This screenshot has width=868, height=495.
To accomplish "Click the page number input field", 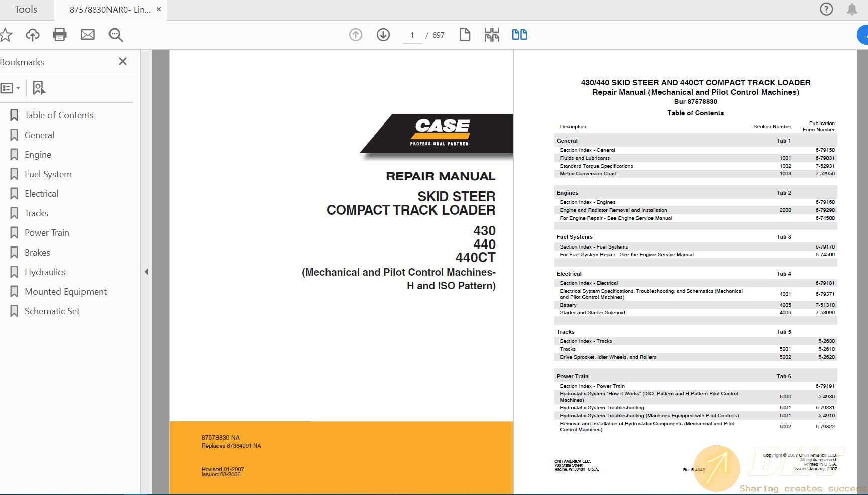I will click(x=412, y=35).
